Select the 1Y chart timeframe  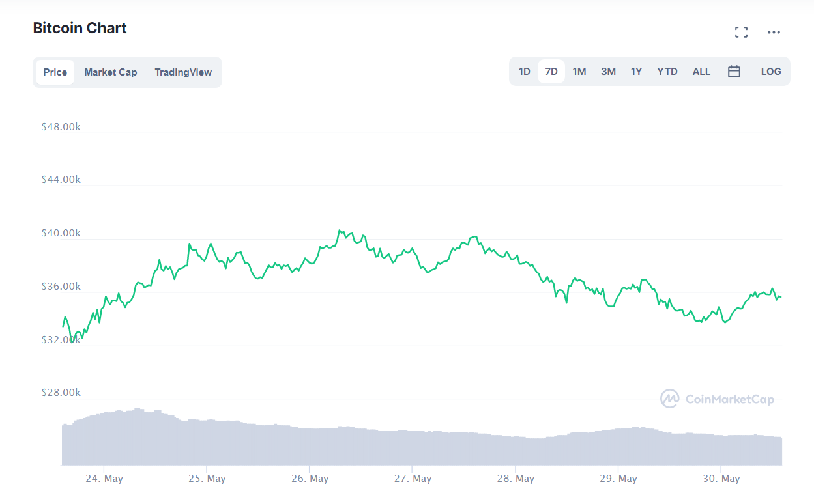[636, 71]
